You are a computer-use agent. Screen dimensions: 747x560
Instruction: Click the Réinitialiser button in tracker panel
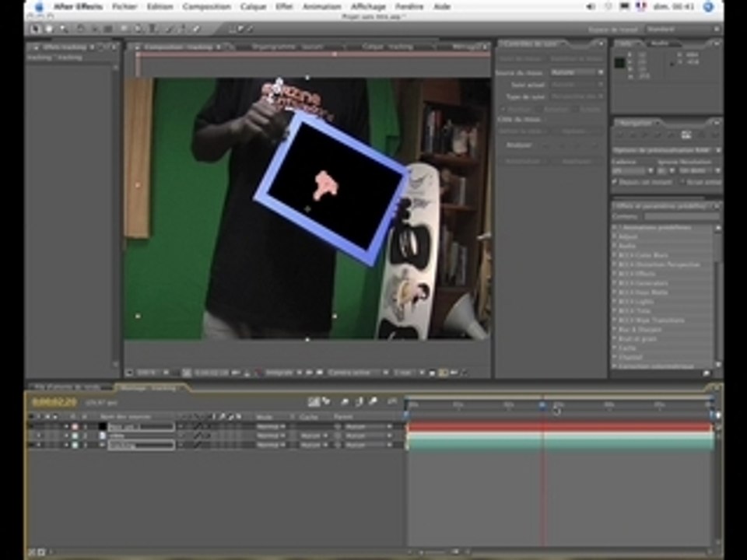(x=522, y=162)
